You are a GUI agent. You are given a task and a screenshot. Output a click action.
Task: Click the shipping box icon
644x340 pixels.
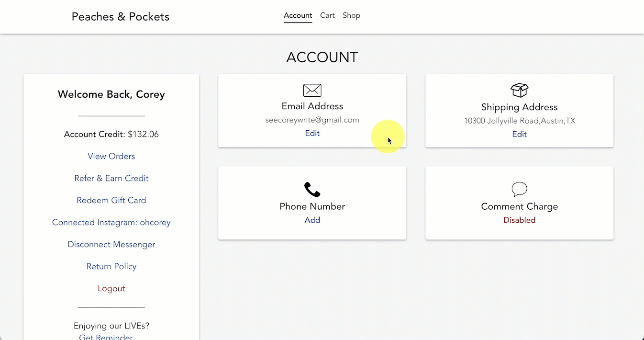click(519, 90)
